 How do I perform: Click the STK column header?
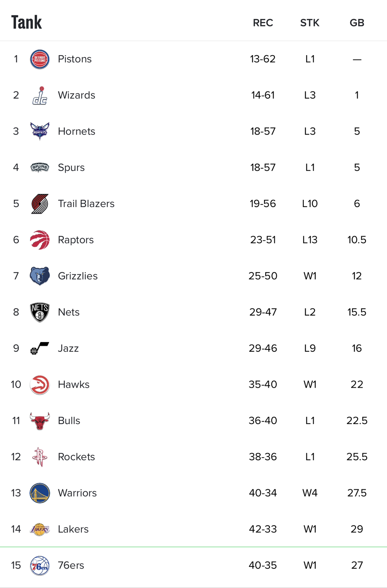coord(310,23)
